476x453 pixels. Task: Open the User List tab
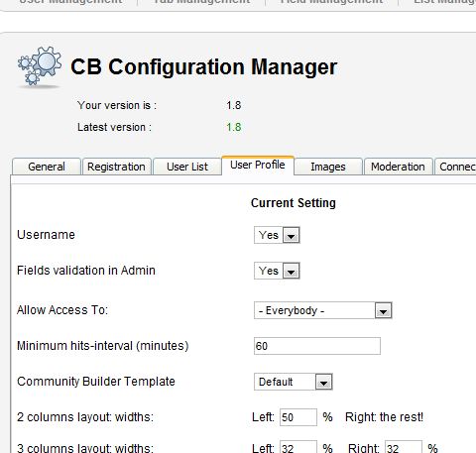187,167
